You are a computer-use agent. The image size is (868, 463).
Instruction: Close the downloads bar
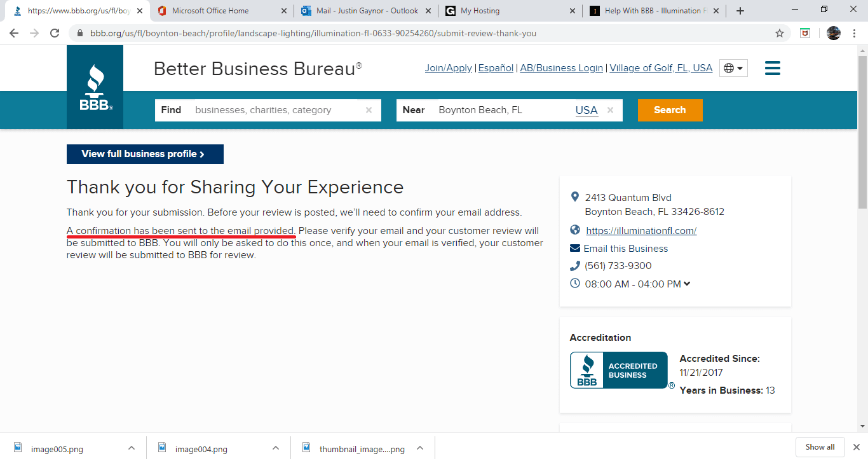pyautogui.click(x=856, y=447)
